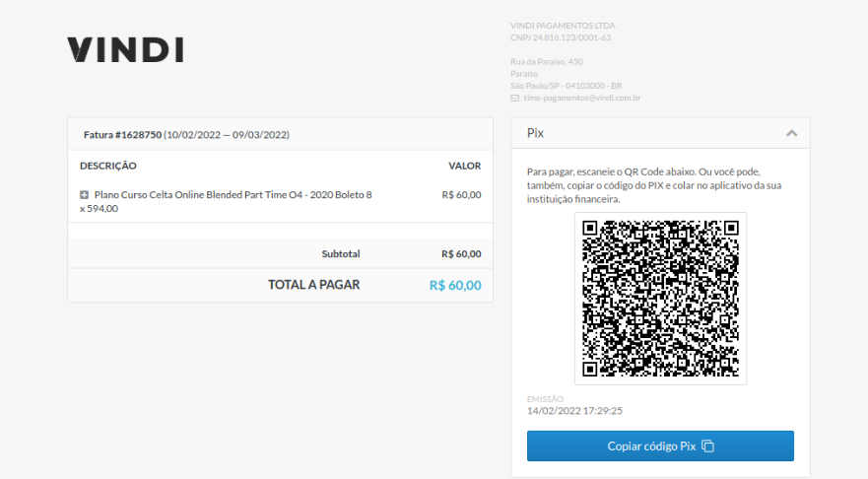Click the envelope email icon
Viewport: 868px width, 479px height.
pyautogui.click(x=515, y=98)
